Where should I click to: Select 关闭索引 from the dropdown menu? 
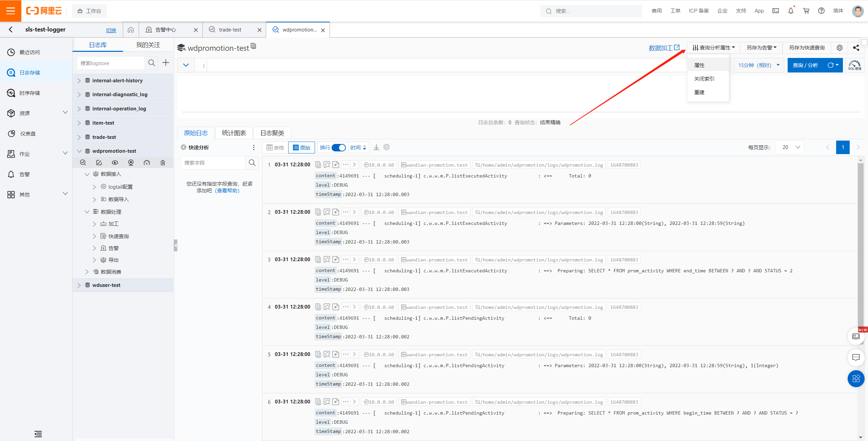click(704, 79)
